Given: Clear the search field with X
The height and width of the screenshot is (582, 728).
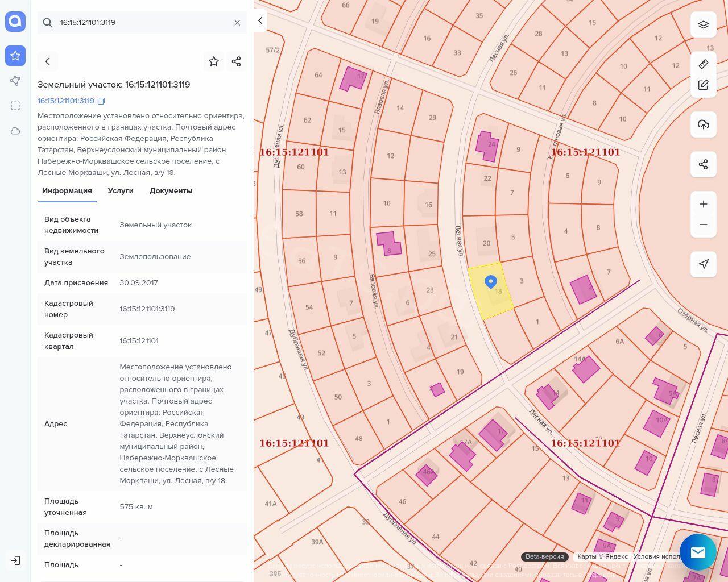Looking at the screenshot, I should pos(237,23).
